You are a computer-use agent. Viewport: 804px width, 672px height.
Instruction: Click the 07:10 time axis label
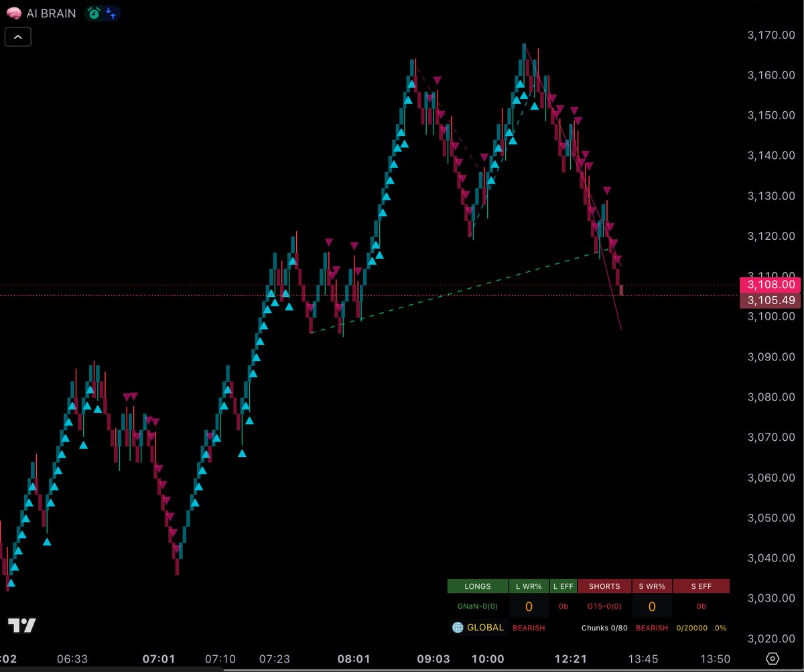[220, 659]
